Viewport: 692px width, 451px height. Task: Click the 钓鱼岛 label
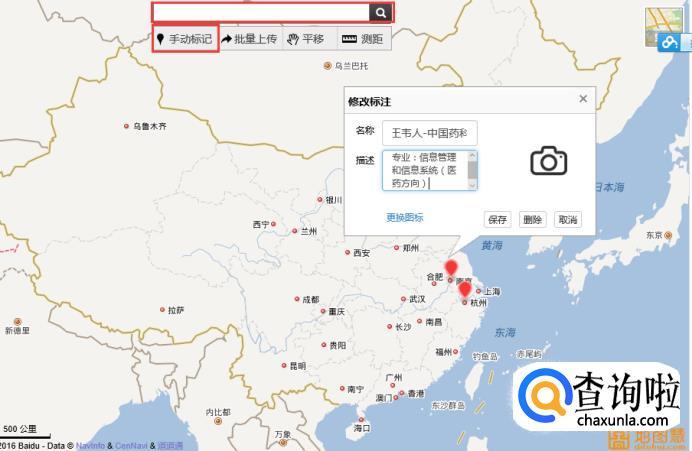tap(485, 356)
